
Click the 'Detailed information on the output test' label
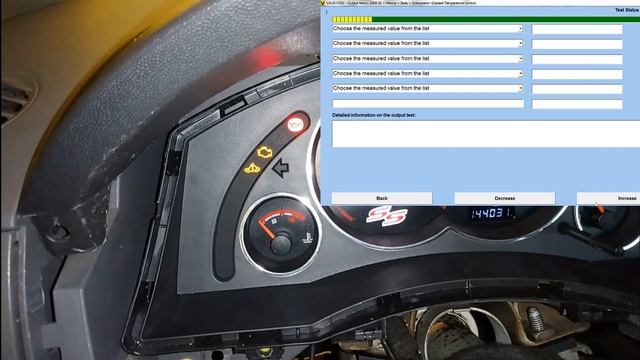[x=374, y=115]
